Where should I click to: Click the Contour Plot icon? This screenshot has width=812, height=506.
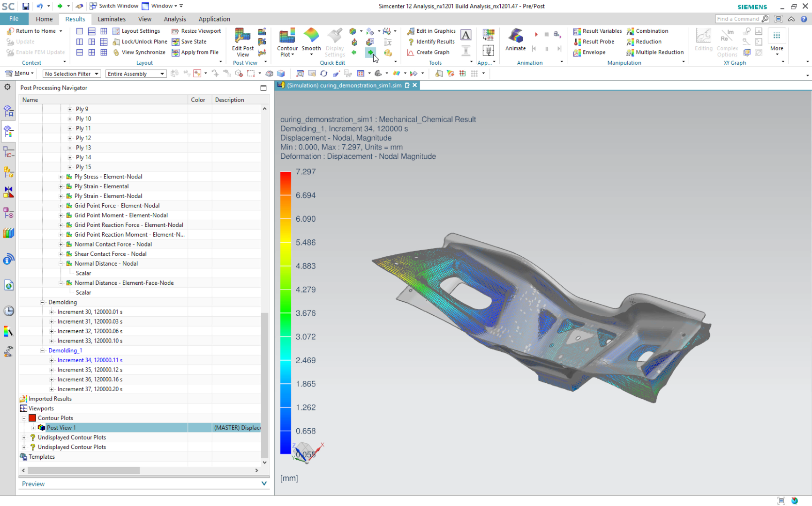tap(287, 37)
